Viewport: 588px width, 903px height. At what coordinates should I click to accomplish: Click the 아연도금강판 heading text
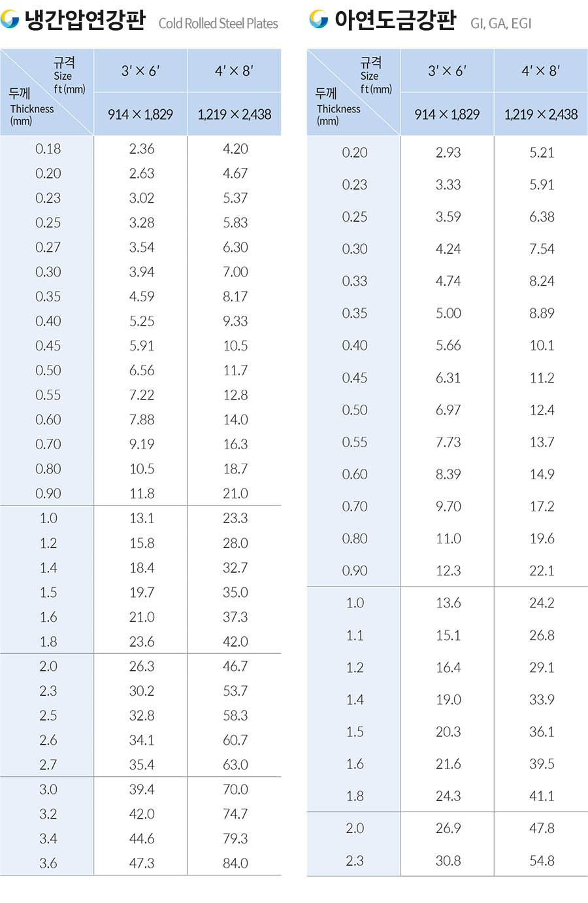coord(395,21)
